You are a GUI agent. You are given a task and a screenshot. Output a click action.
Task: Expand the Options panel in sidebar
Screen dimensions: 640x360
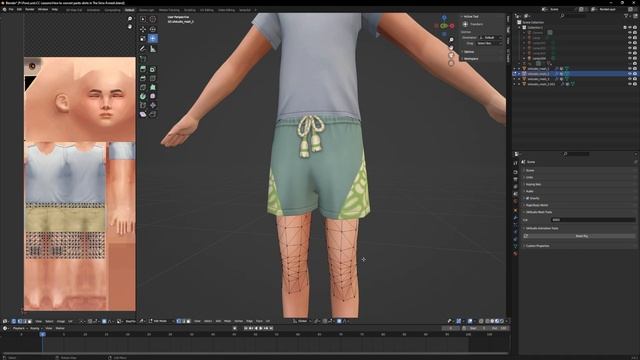[x=469, y=52]
